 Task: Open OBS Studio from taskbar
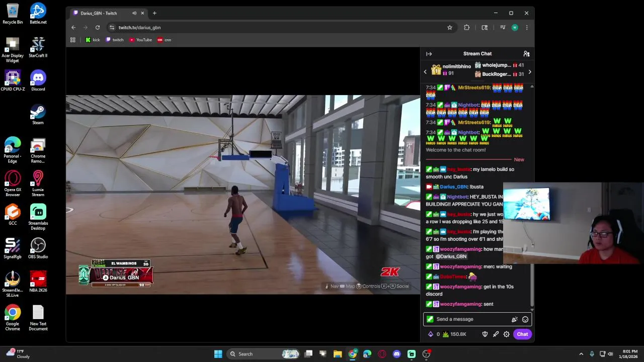(x=426, y=354)
